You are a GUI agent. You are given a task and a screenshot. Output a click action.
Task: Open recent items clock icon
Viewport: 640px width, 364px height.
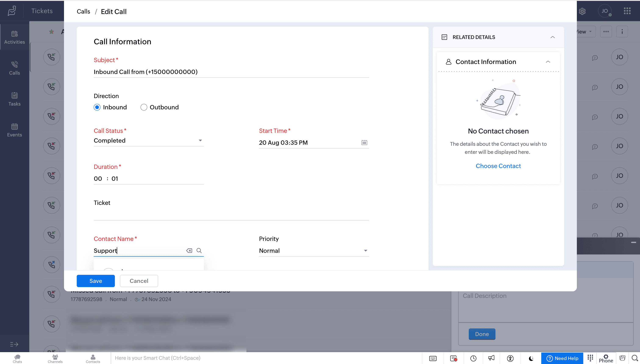(x=473, y=358)
